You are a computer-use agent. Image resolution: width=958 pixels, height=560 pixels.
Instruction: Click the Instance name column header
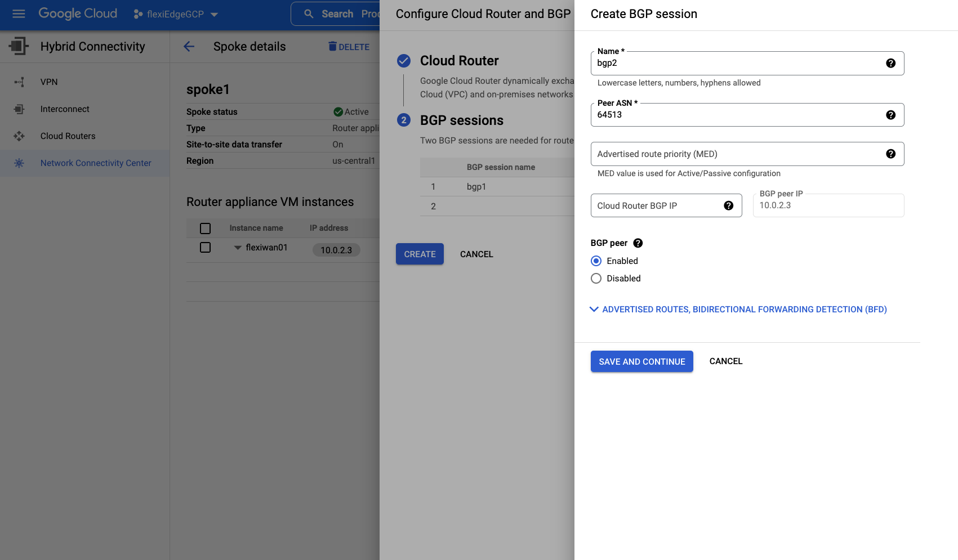pyautogui.click(x=256, y=228)
